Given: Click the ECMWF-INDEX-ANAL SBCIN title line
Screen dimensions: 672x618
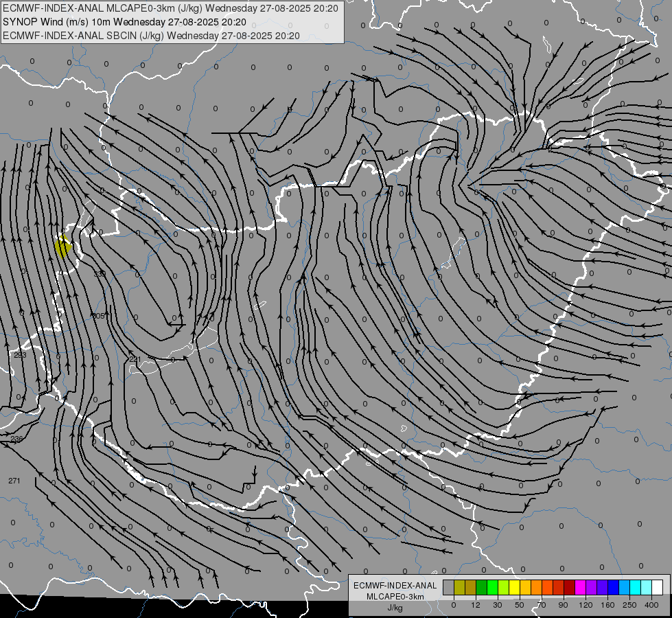Looking at the screenshot, I should point(151,36).
